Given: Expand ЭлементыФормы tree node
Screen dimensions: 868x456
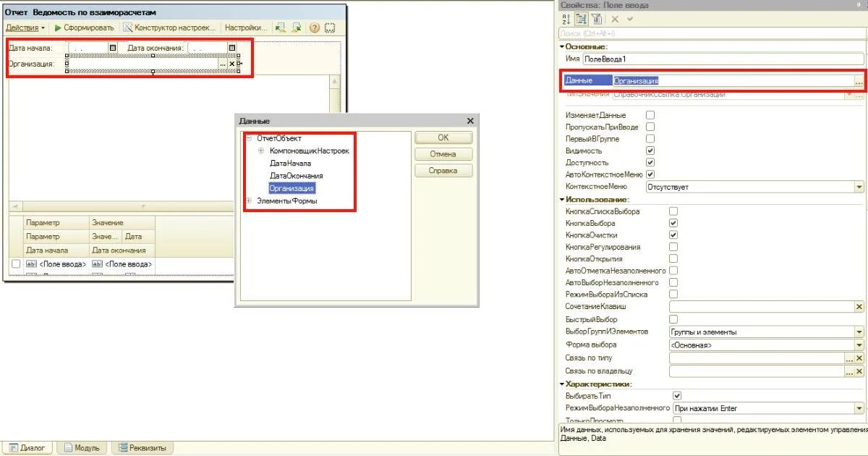Looking at the screenshot, I should coord(249,200).
